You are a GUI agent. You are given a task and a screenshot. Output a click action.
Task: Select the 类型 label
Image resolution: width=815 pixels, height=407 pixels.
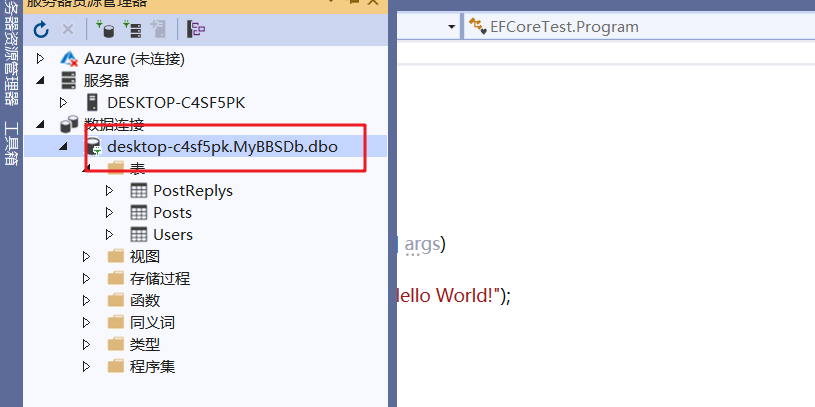(144, 344)
